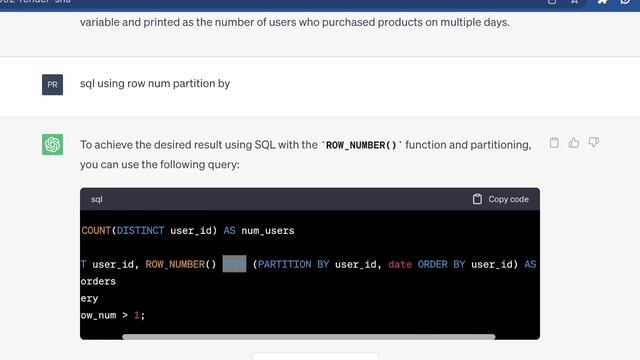Screen dimensions: 640x360
Task: Give a thumbs down to the response
Action: (593, 143)
